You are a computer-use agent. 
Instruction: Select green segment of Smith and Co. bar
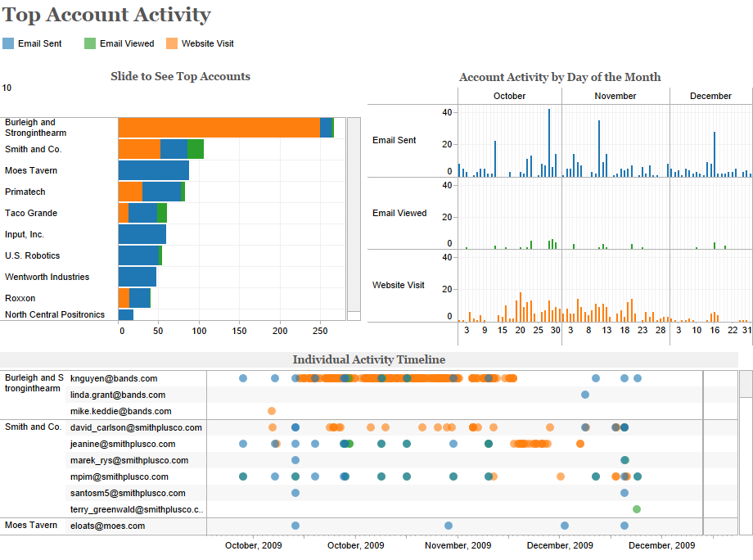click(x=196, y=149)
